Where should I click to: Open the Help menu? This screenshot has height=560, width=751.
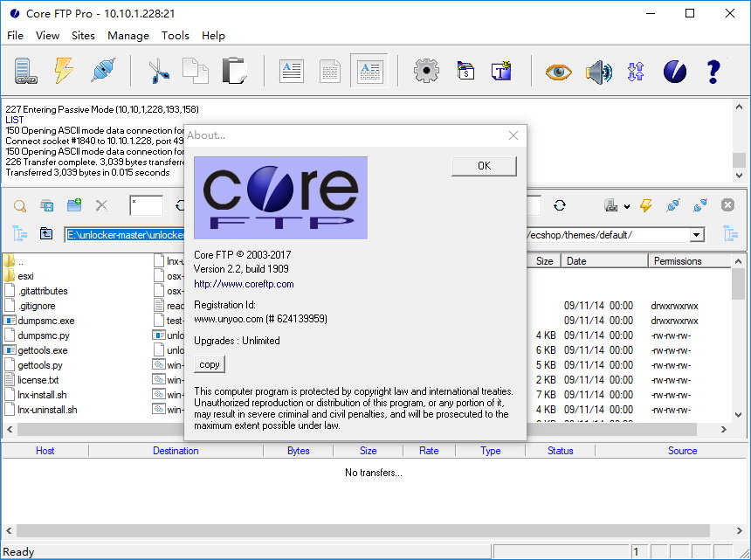click(x=213, y=36)
